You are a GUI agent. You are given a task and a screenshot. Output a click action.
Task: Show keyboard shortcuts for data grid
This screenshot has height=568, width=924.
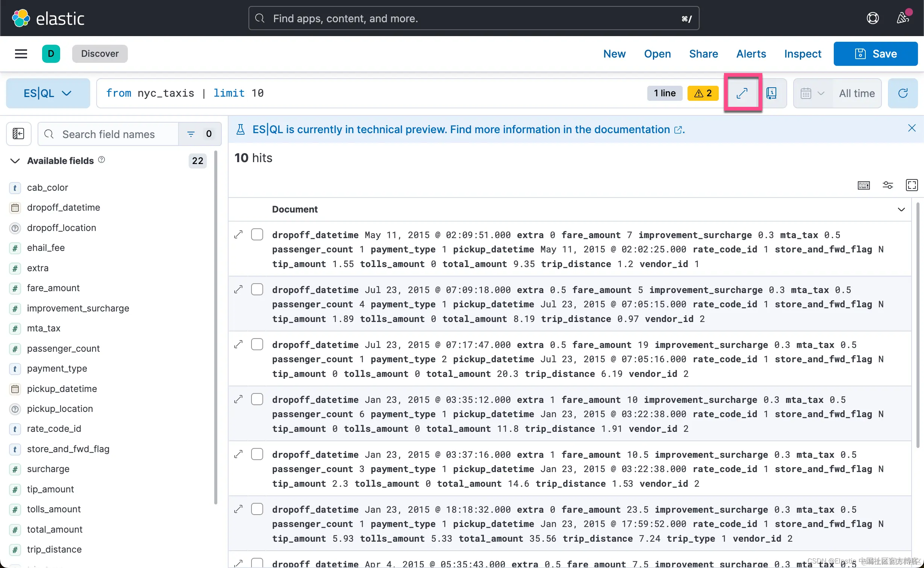[863, 185]
